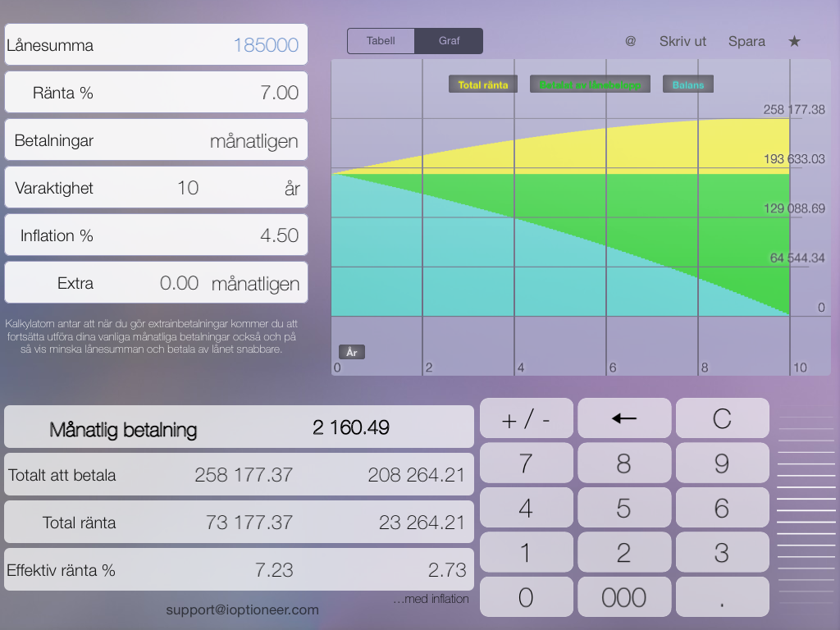840x630 pixels.
Task: Tap keypad digit 0
Action: [x=526, y=597]
